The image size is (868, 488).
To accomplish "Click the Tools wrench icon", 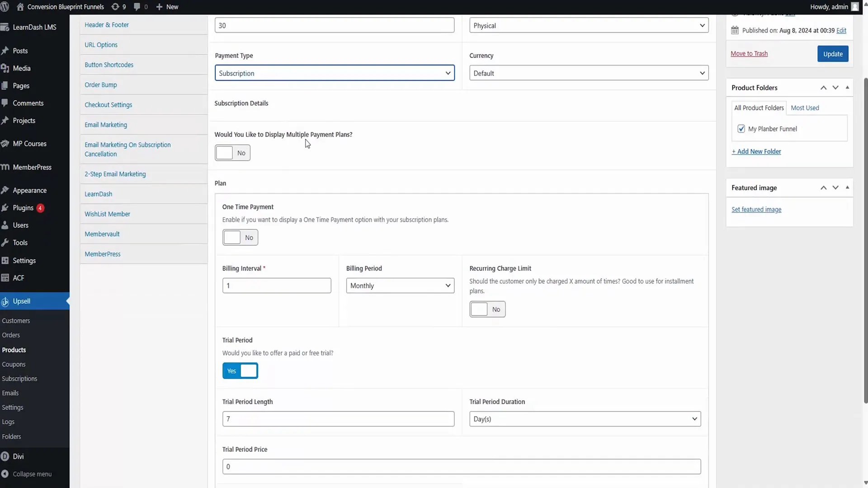I will (x=5, y=243).
